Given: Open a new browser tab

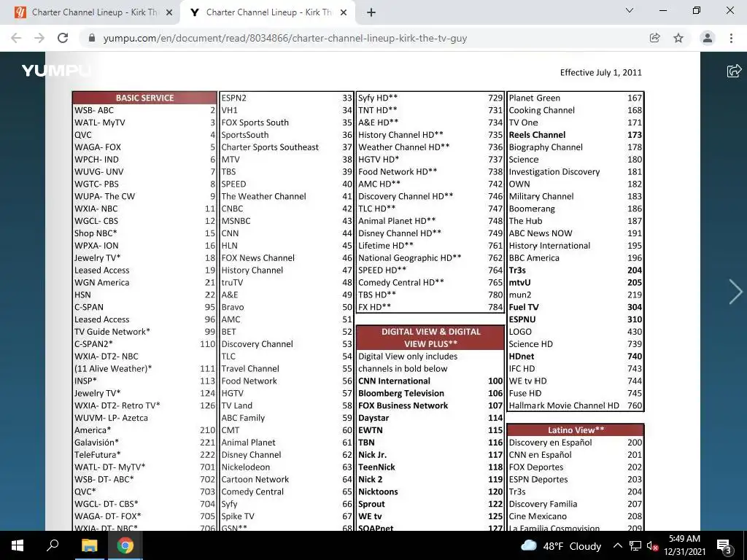Looking at the screenshot, I should click(x=371, y=13).
